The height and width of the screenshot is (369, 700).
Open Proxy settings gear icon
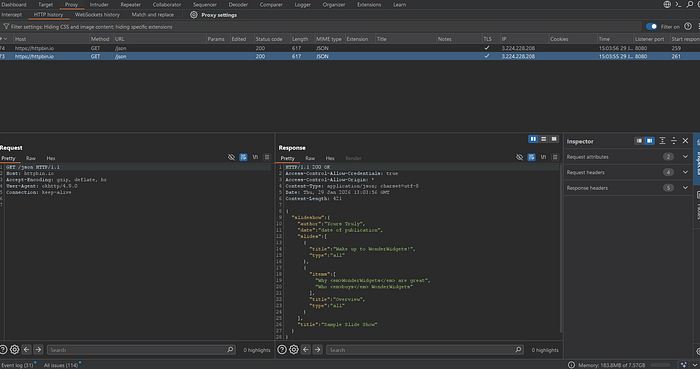coord(194,15)
